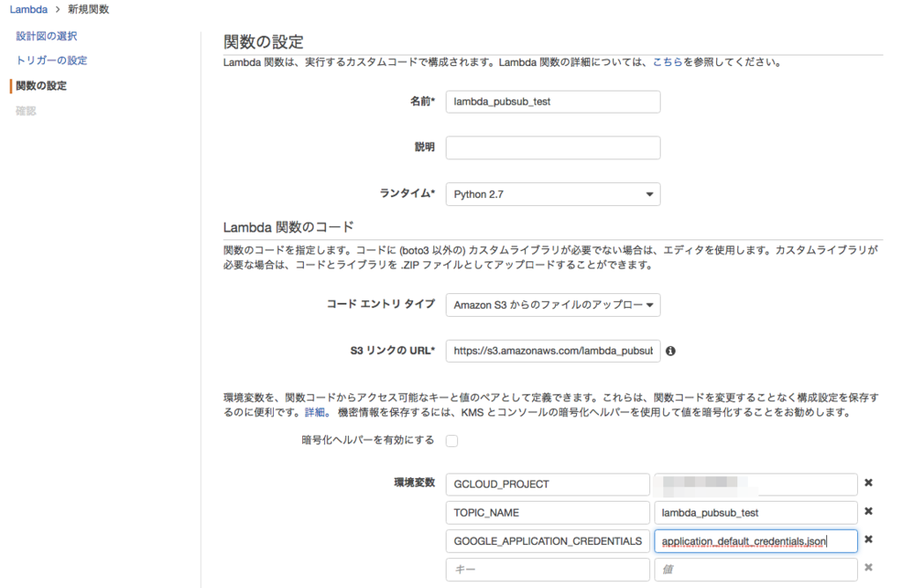Click the blurred GCLOUD_PROJECT value field
Viewport: 902px width, 588px height.
[756, 484]
